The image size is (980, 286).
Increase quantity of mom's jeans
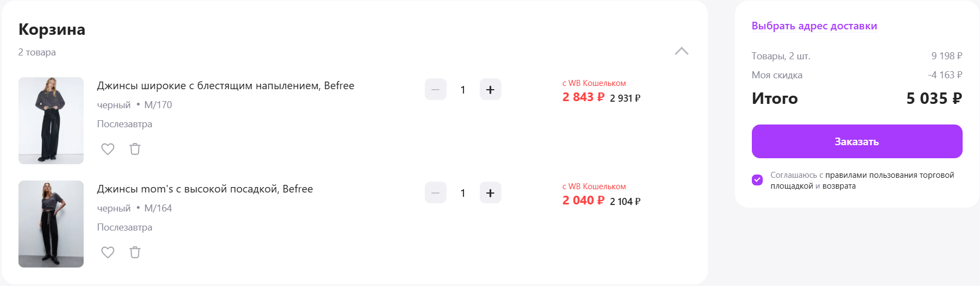click(490, 193)
